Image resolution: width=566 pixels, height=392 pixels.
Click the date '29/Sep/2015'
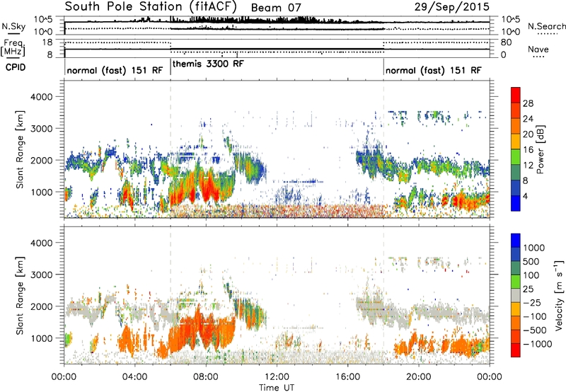451,6
